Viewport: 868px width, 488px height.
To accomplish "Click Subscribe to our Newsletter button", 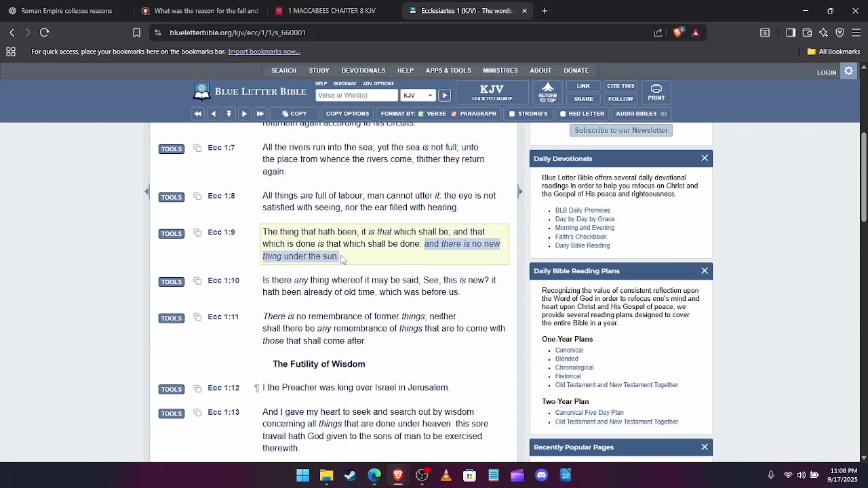I will (x=621, y=130).
